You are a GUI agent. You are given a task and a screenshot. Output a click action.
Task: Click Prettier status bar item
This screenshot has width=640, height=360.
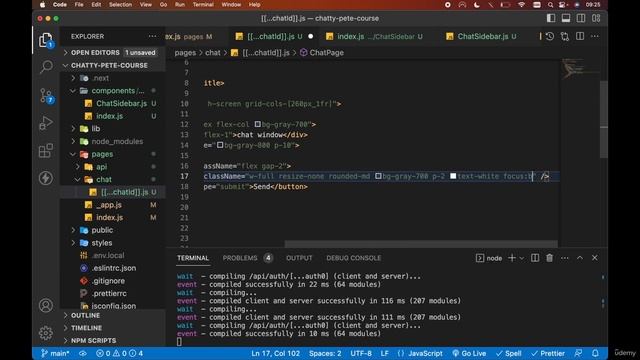point(548,353)
